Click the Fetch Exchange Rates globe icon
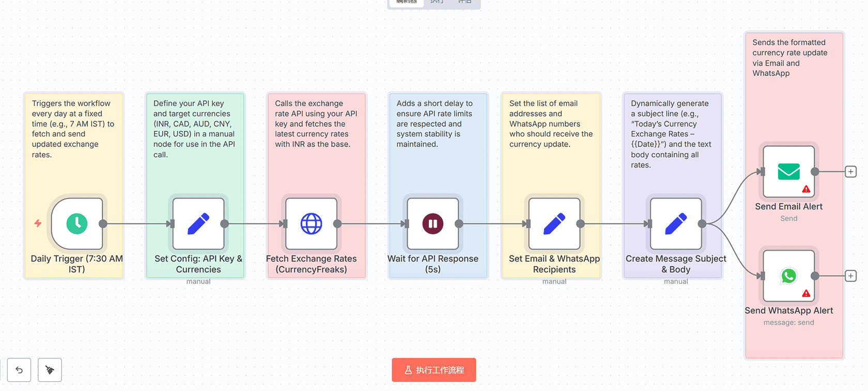The image size is (868, 391). (311, 224)
